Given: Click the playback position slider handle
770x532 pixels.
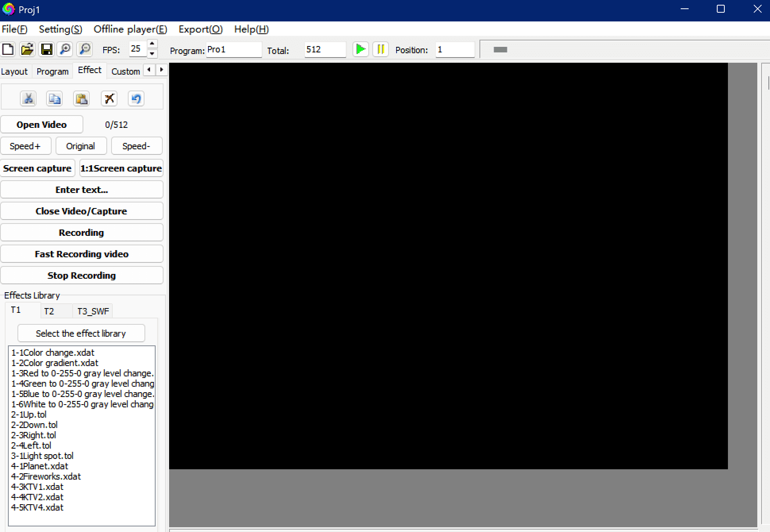Looking at the screenshot, I should 500,50.
